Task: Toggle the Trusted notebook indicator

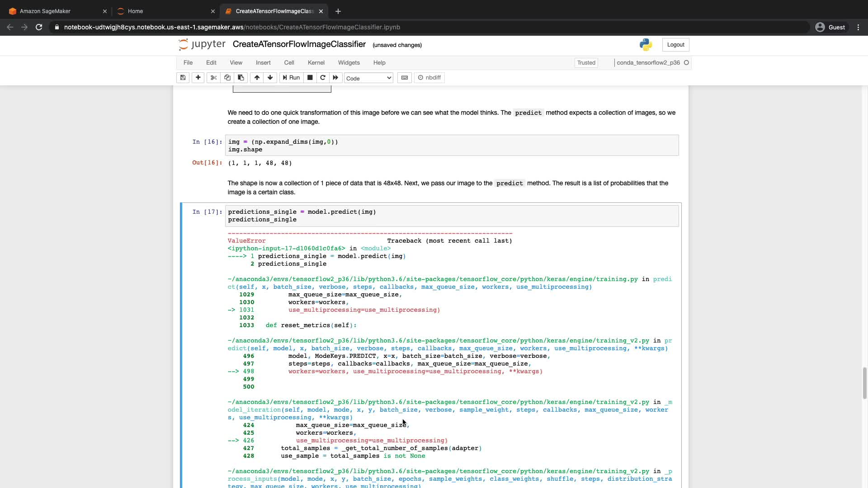Action: pos(586,63)
